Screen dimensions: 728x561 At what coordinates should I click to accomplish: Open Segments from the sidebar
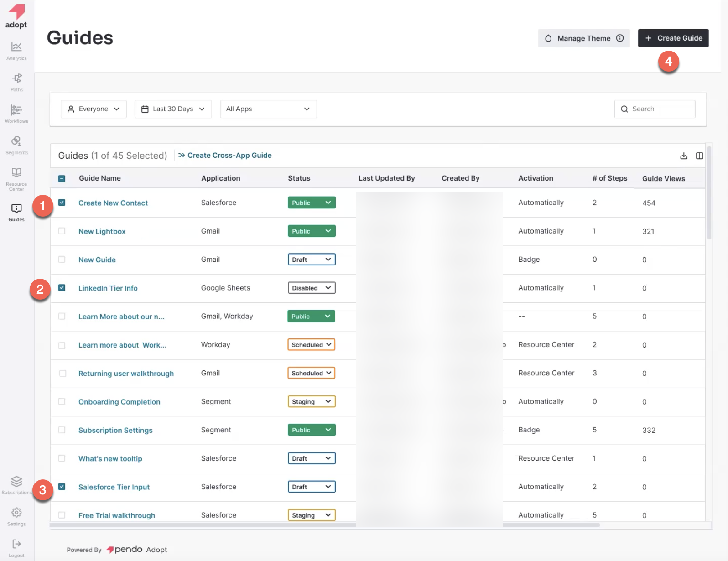coord(16,145)
